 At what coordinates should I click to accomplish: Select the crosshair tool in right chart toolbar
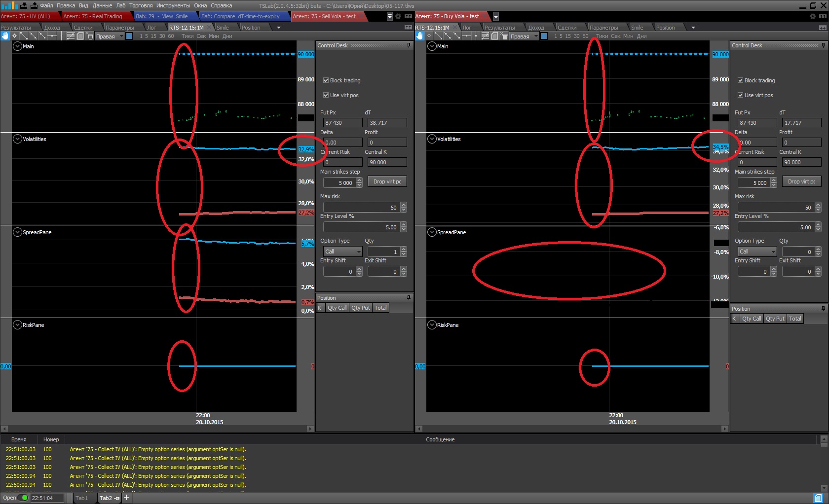(x=429, y=36)
